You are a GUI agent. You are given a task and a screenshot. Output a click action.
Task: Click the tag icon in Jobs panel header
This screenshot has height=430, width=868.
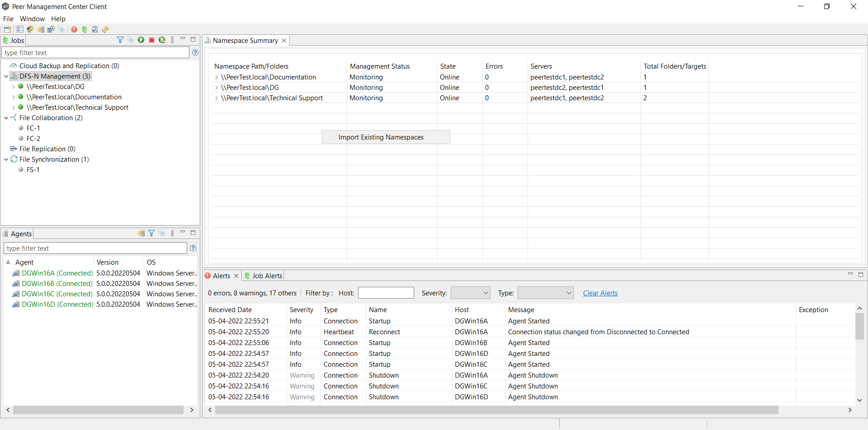pyautogui.click(x=131, y=40)
